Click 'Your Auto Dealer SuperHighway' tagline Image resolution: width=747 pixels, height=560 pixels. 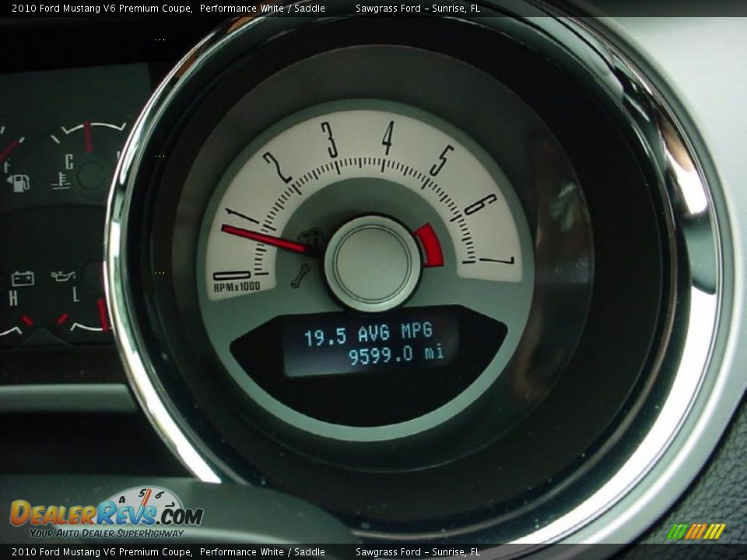pos(107,534)
